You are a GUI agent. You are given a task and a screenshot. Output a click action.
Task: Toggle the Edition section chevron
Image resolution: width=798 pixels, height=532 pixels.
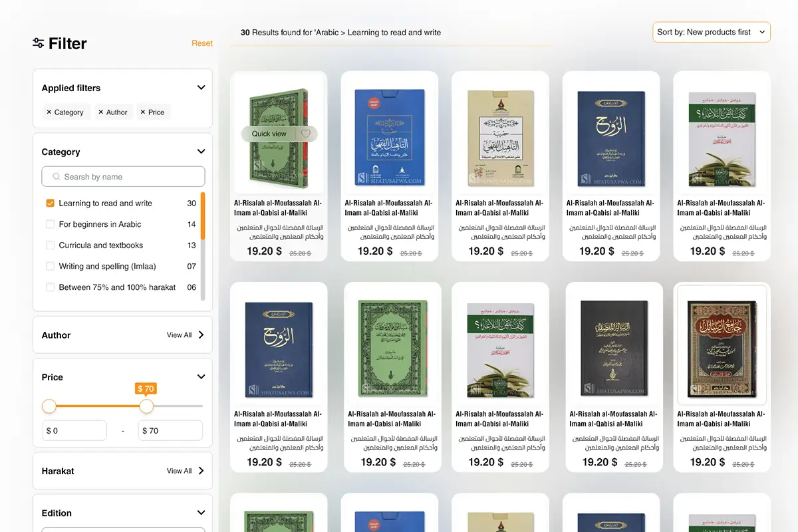201,513
